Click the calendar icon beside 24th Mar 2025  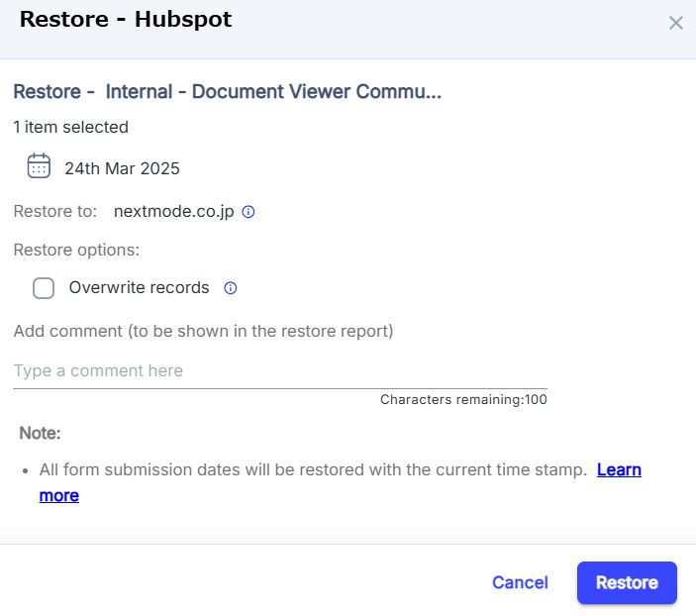coord(39,166)
